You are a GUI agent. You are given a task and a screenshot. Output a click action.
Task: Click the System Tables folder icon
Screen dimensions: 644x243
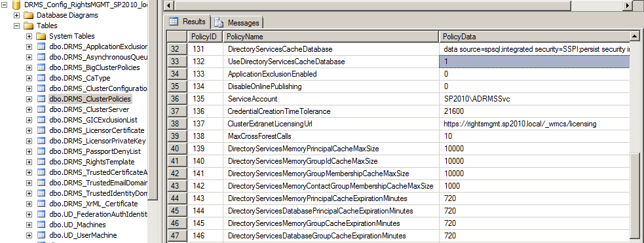(41, 36)
